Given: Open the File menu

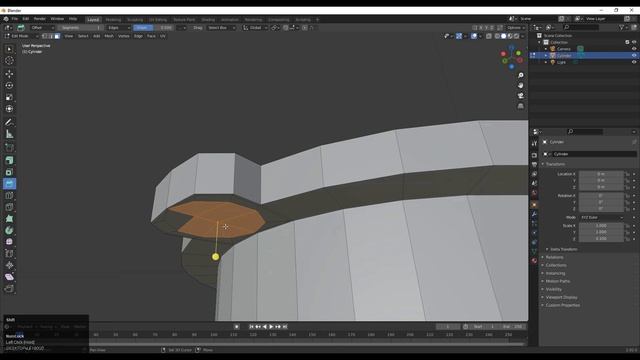Looking at the screenshot, I should pyautogui.click(x=15, y=19).
